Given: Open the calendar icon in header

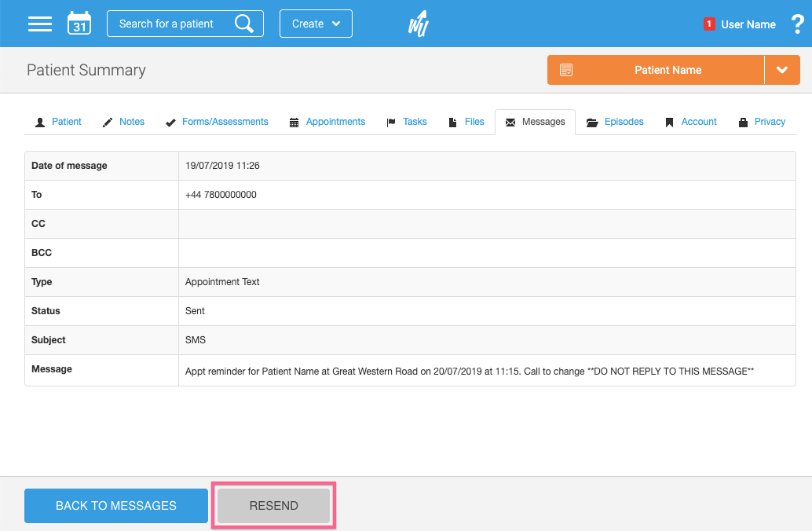Looking at the screenshot, I should coord(79,24).
